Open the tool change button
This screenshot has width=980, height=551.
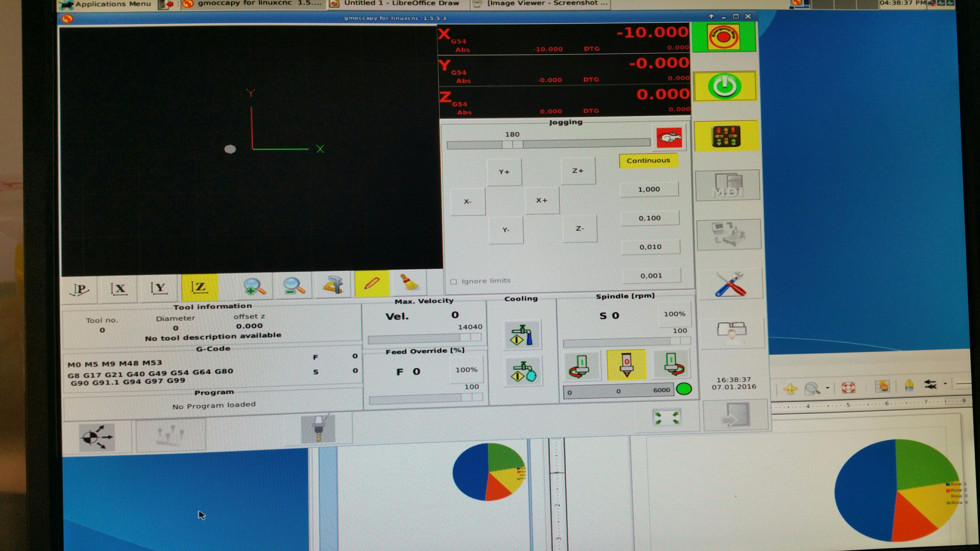click(x=318, y=430)
